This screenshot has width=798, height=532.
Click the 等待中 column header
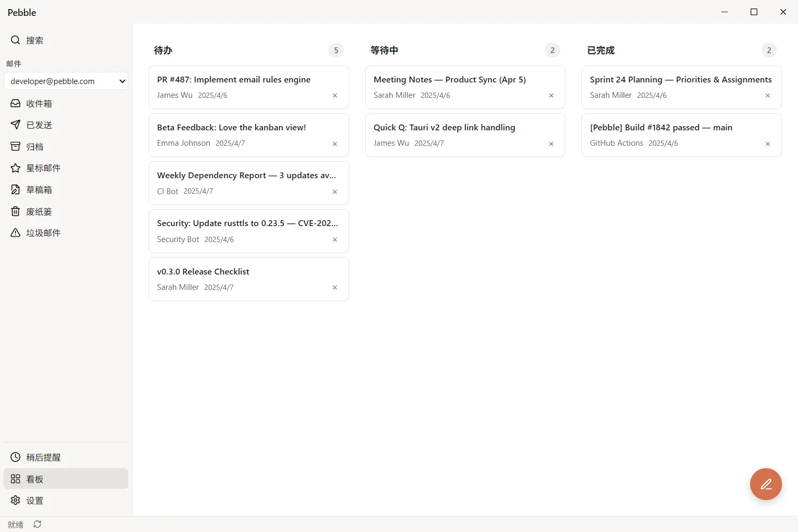click(x=384, y=50)
